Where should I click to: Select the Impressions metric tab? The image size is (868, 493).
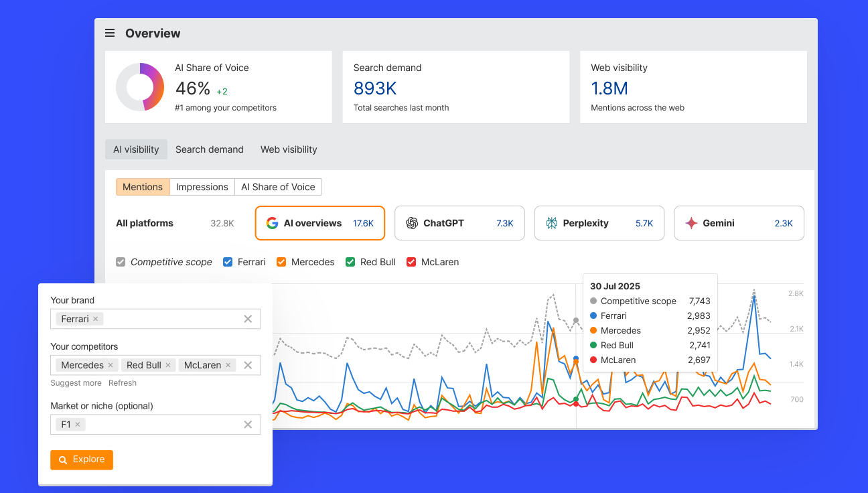tap(202, 187)
